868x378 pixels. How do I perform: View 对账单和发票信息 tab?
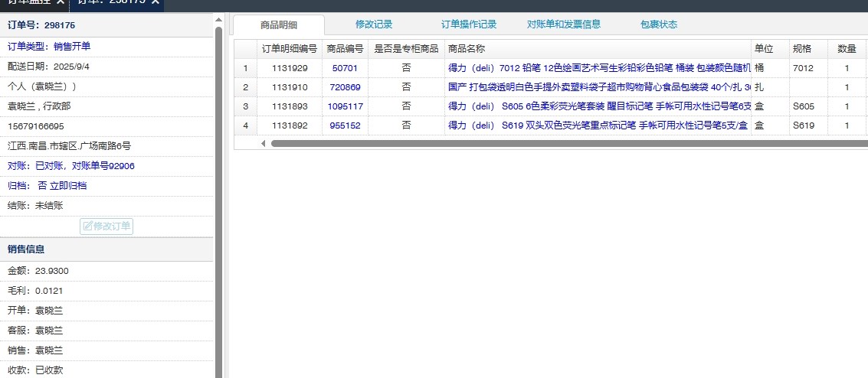pyautogui.click(x=563, y=24)
